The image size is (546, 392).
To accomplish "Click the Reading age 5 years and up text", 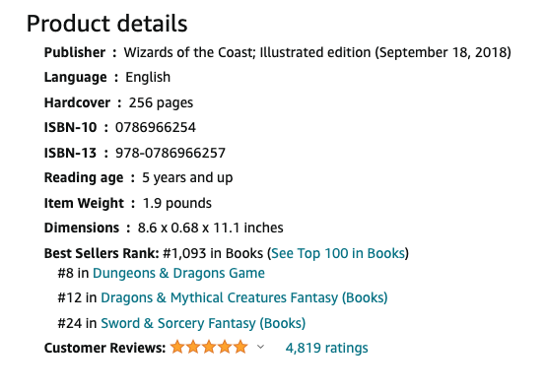I will pos(187,177).
